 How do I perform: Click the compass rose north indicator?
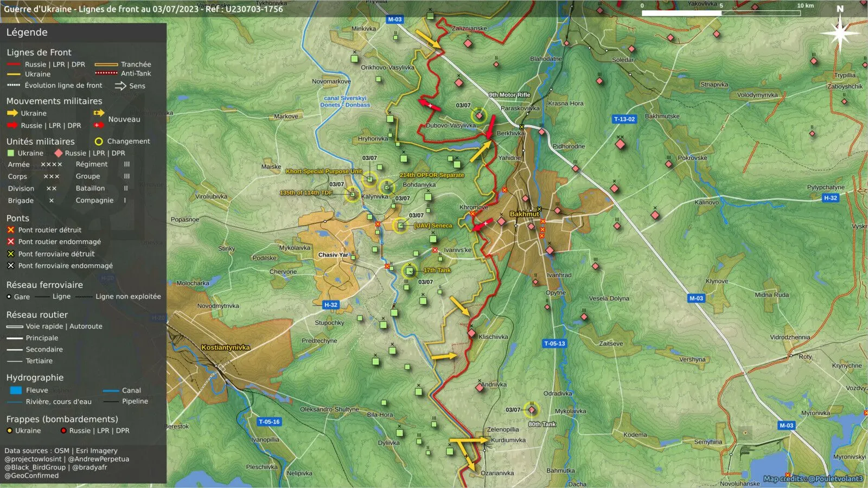(840, 33)
